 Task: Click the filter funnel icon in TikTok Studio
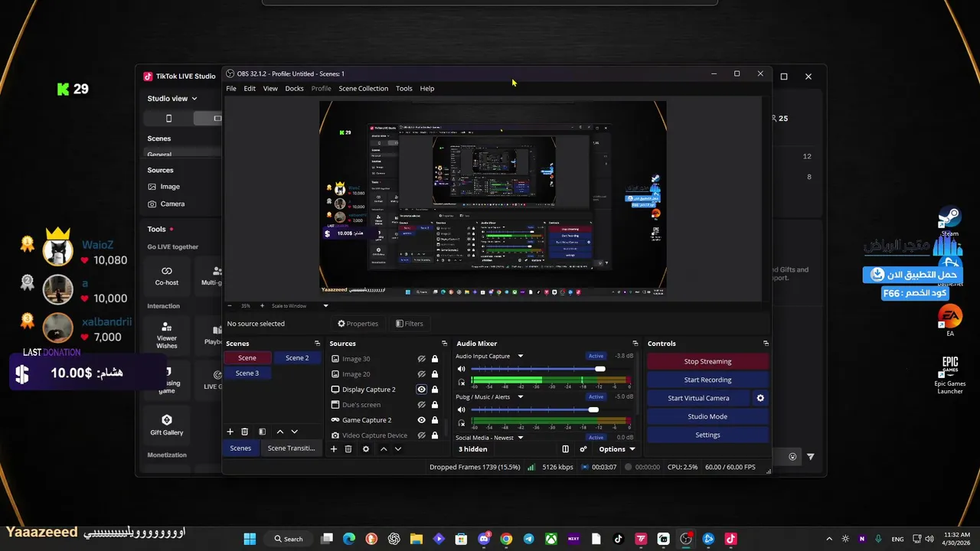coord(810,457)
